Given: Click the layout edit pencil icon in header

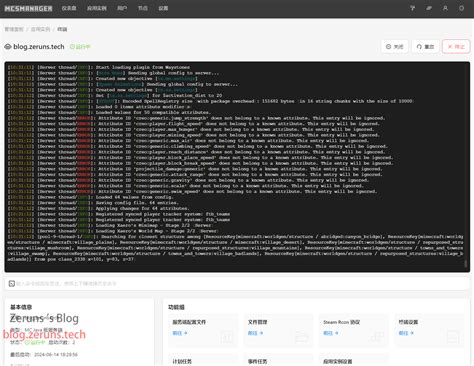Looking at the screenshot, I should 429,8.
